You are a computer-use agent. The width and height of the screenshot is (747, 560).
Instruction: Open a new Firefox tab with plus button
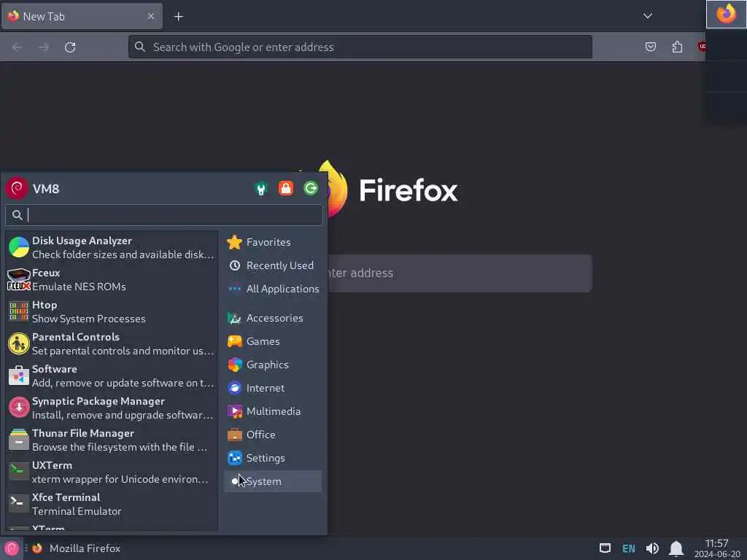[x=178, y=16]
